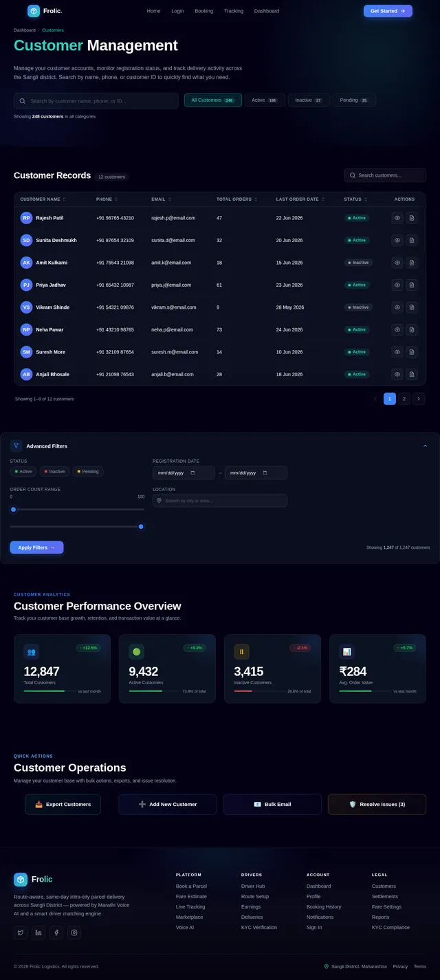Open document icon for Anjali Bhosale
Screen dimensions: 440x980
pyautogui.click(x=411, y=374)
